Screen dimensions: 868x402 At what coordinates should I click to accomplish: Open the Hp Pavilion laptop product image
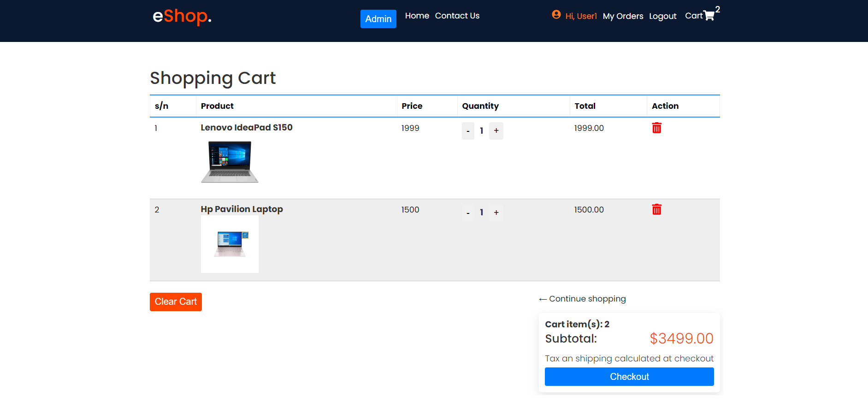(x=230, y=244)
